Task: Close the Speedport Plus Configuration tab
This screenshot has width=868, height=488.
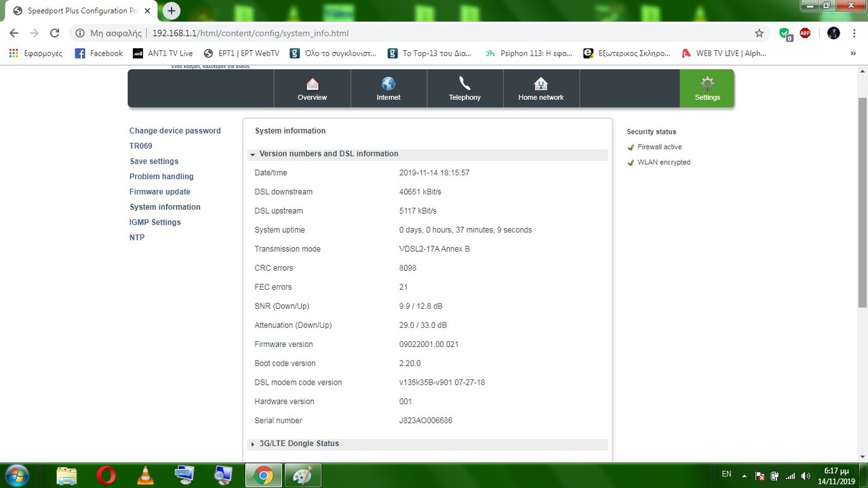Action: click(x=147, y=11)
